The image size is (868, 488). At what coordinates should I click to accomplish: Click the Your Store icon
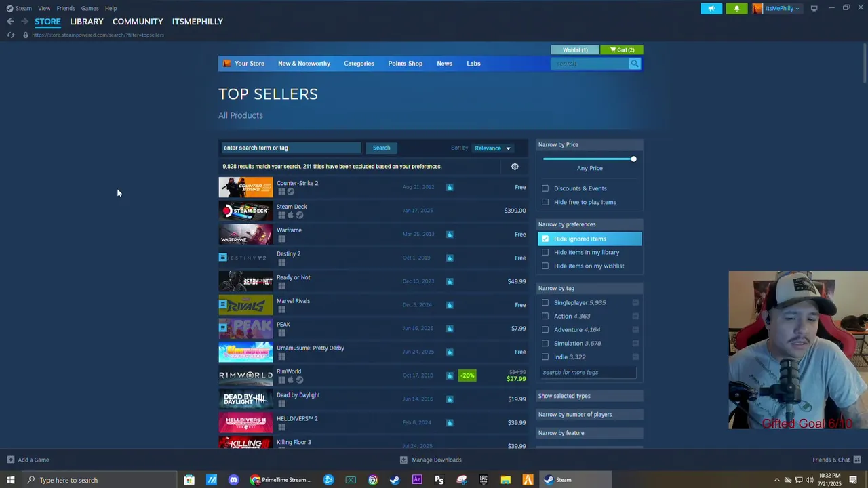pos(227,64)
